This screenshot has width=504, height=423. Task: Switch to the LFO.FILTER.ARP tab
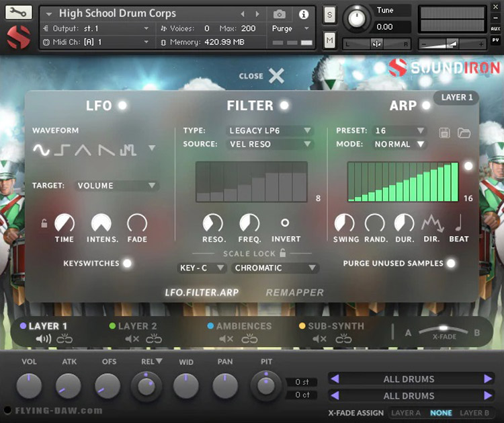[202, 293]
